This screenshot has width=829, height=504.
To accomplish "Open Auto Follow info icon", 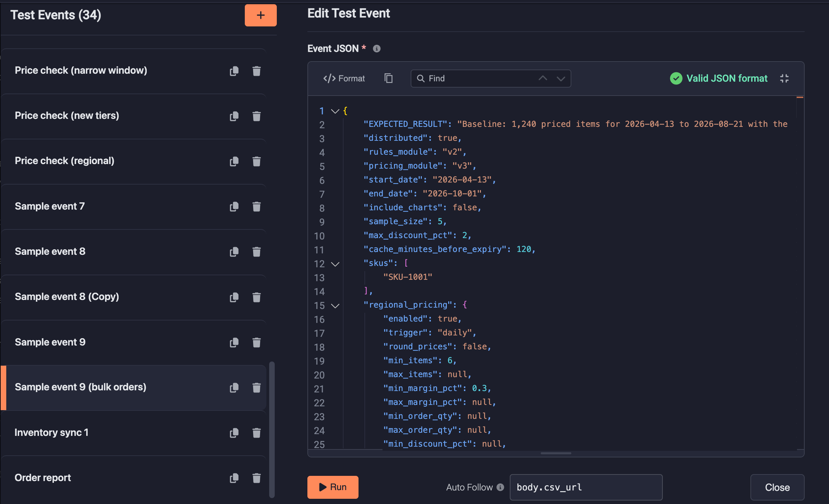I will 500,487.
